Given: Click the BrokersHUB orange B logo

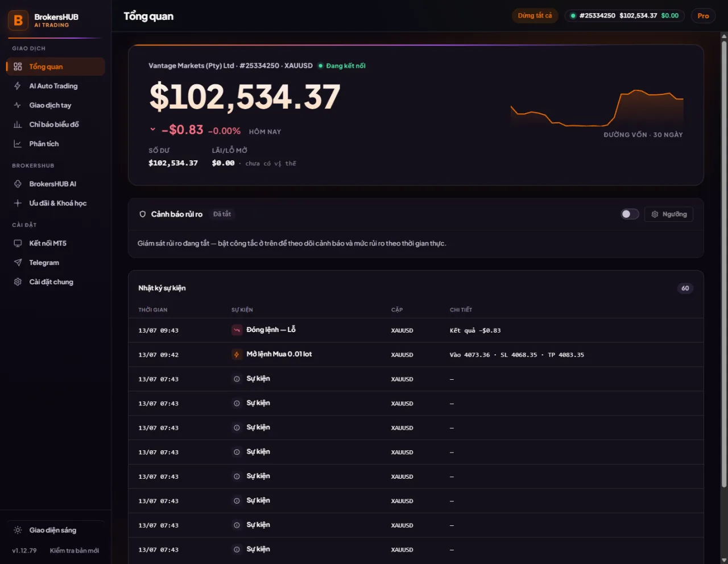Looking at the screenshot, I should click(x=18, y=20).
